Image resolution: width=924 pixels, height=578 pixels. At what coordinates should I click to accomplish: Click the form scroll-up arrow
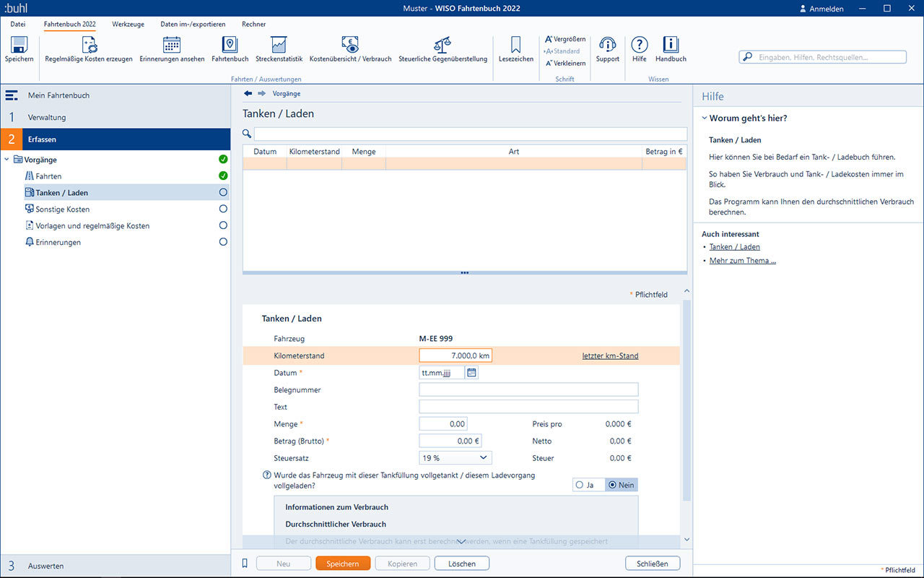(x=687, y=290)
